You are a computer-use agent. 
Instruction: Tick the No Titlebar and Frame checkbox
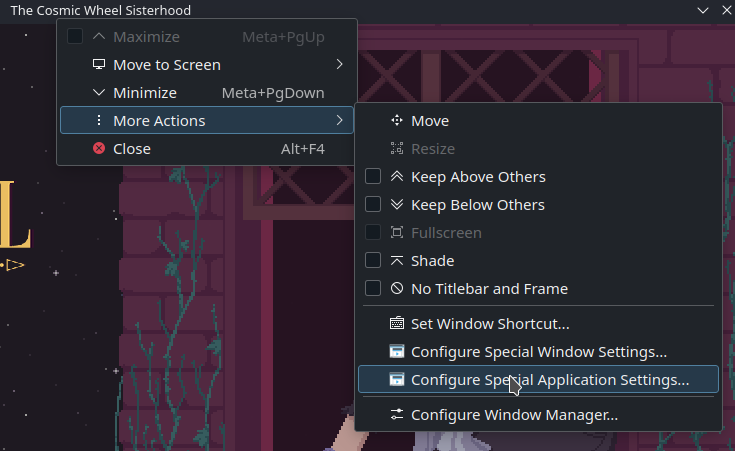pos(373,288)
